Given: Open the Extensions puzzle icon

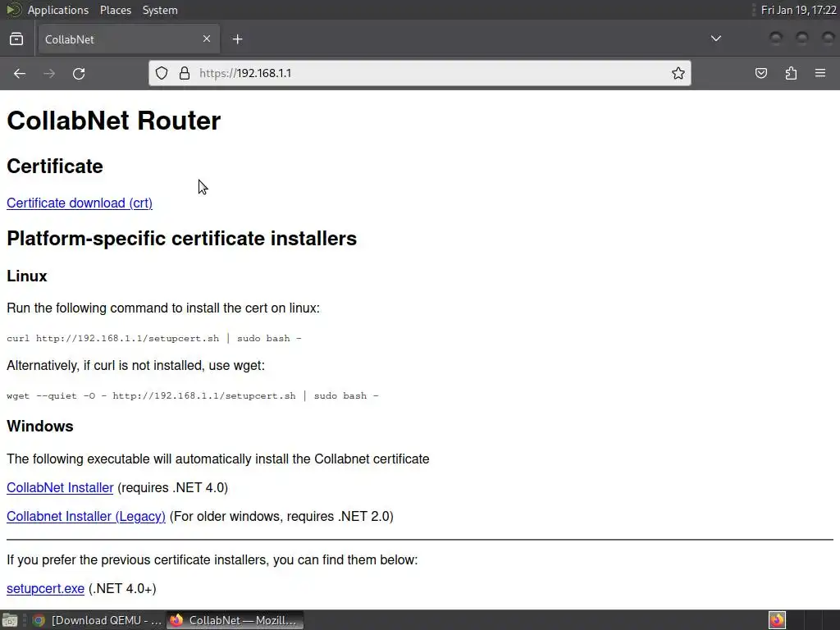Looking at the screenshot, I should [791, 73].
